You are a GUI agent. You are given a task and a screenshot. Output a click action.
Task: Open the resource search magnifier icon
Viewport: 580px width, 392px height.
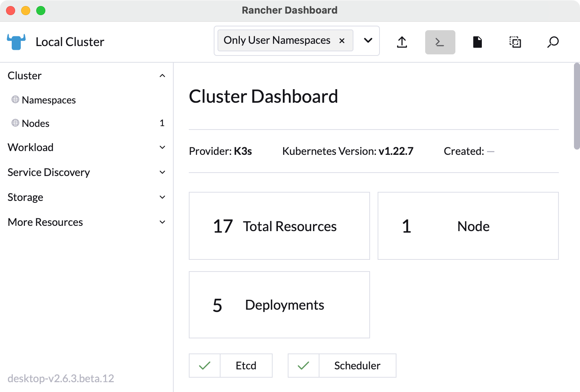(553, 42)
